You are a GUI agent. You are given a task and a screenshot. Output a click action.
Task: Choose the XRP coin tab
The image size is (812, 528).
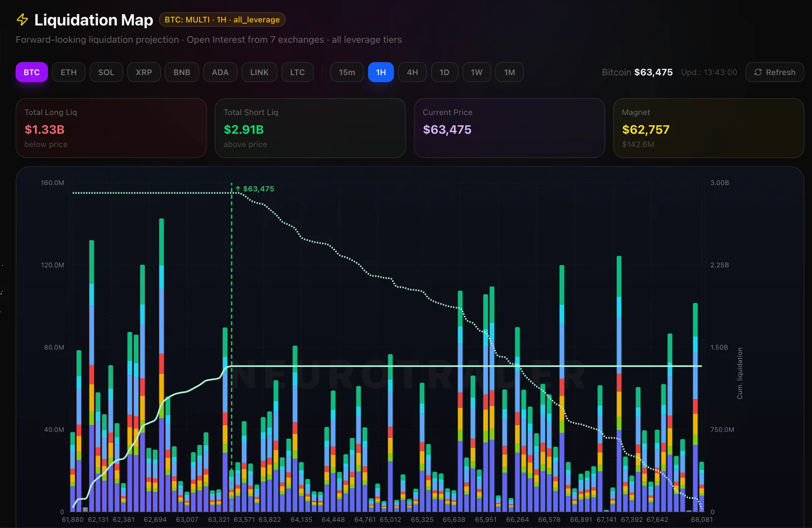click(x=144, y=72)
